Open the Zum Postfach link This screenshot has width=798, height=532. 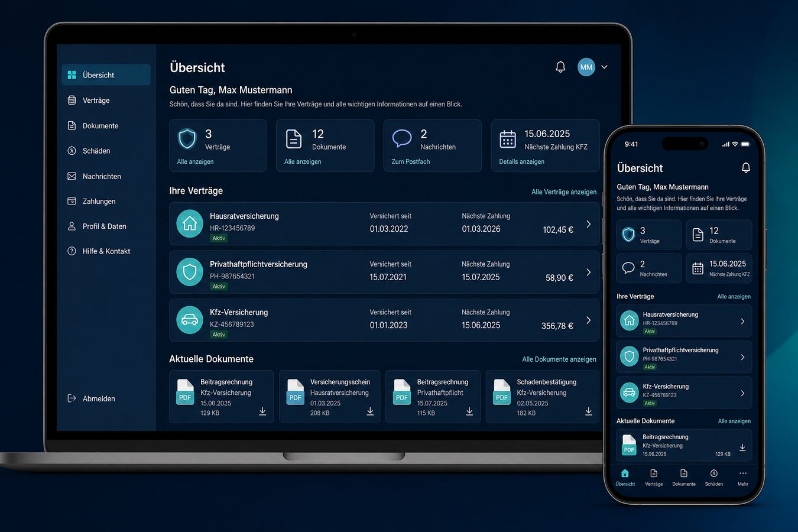click(411, 161)
